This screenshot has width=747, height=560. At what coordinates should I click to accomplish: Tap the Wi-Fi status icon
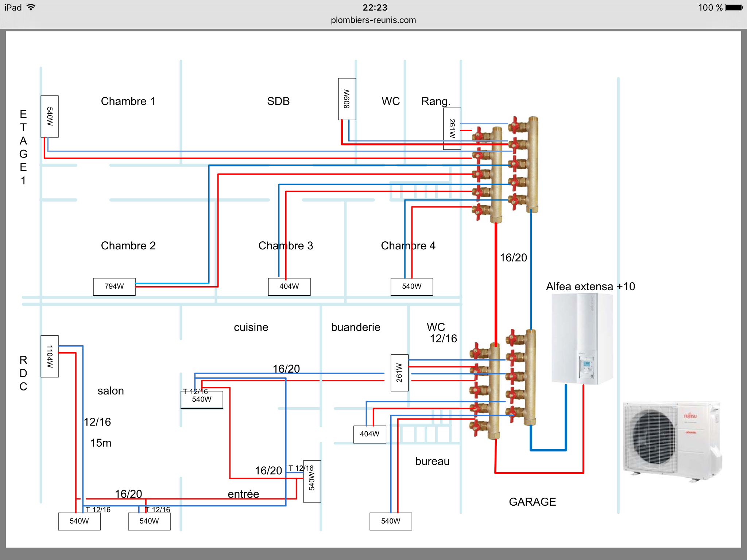click(x=31, y=7)
